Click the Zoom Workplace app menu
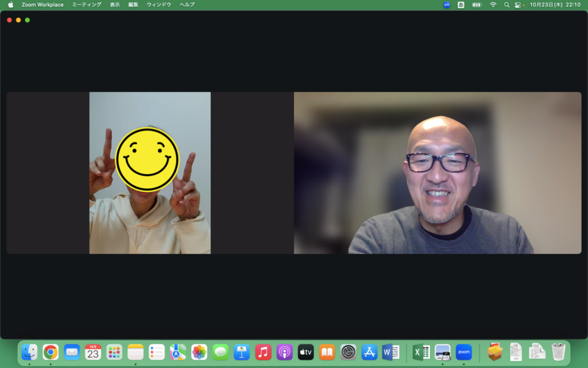Viewport: 588px width, 368px height. pos(42,5)
